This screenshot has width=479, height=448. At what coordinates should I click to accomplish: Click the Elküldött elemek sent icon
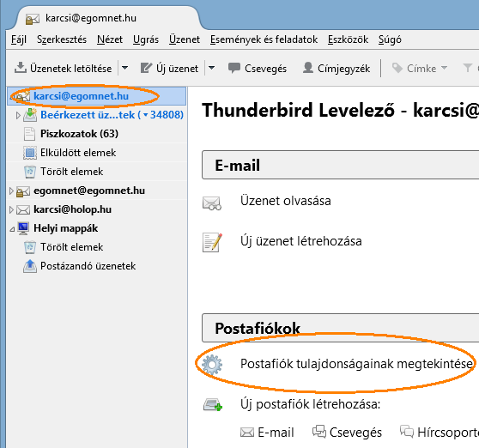(x=30, y=153)
